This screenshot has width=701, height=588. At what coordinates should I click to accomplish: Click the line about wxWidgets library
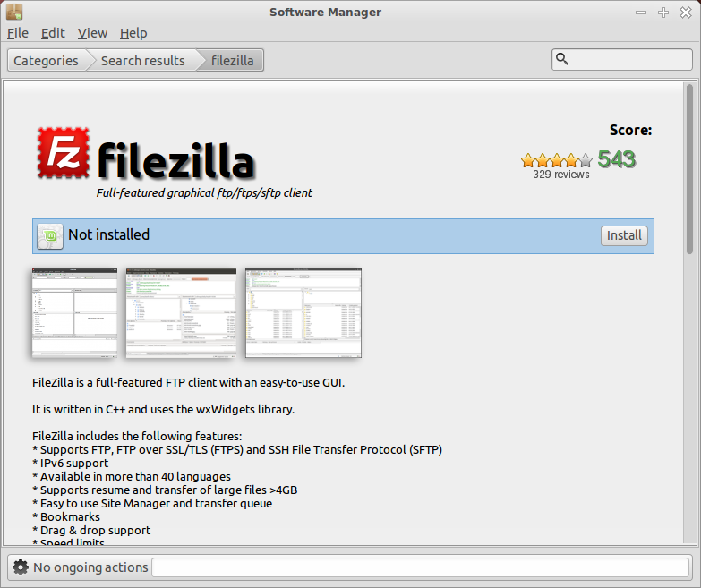(x=163, y=409)
